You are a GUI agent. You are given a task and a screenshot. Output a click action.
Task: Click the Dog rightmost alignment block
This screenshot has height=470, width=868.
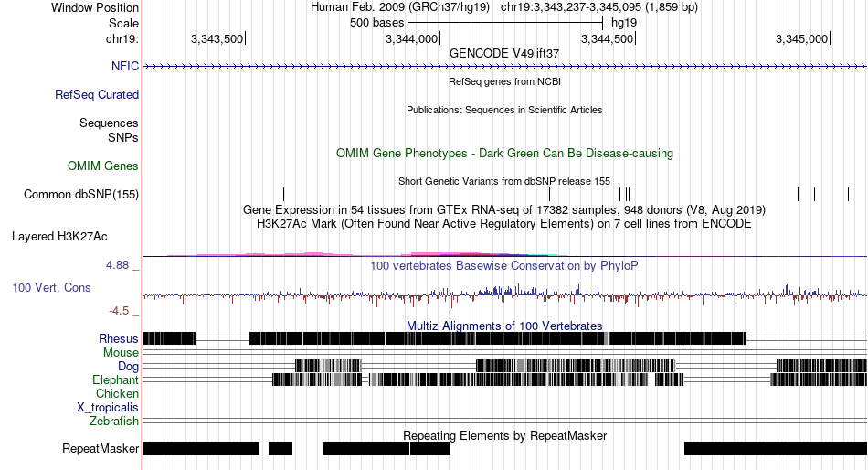pos(821,366)
